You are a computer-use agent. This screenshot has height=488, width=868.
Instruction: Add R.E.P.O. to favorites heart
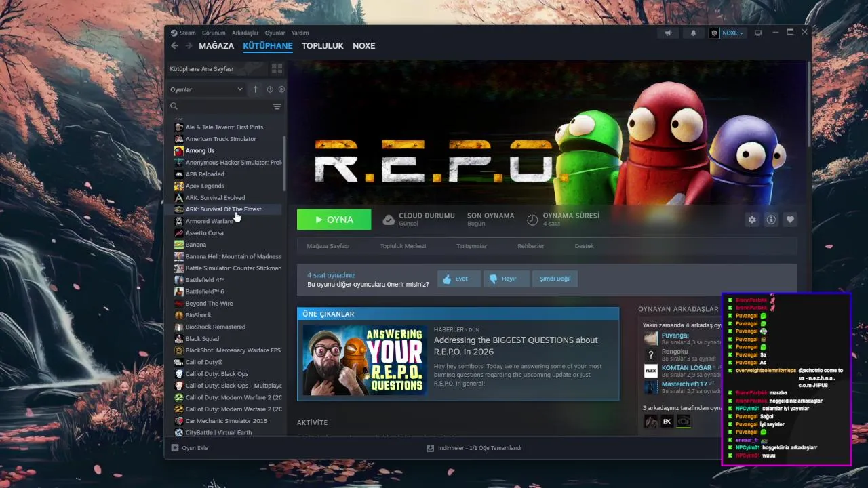point(790,220)
